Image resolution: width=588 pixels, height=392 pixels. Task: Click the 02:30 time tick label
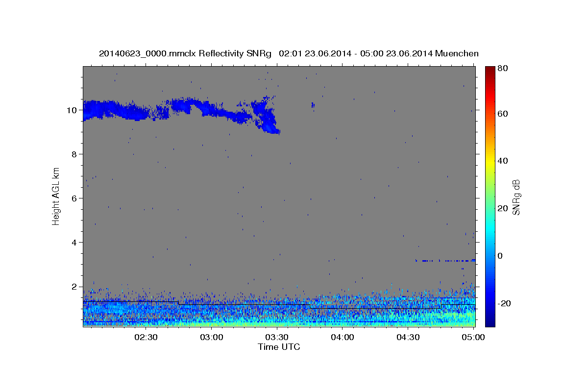point(146,337)
